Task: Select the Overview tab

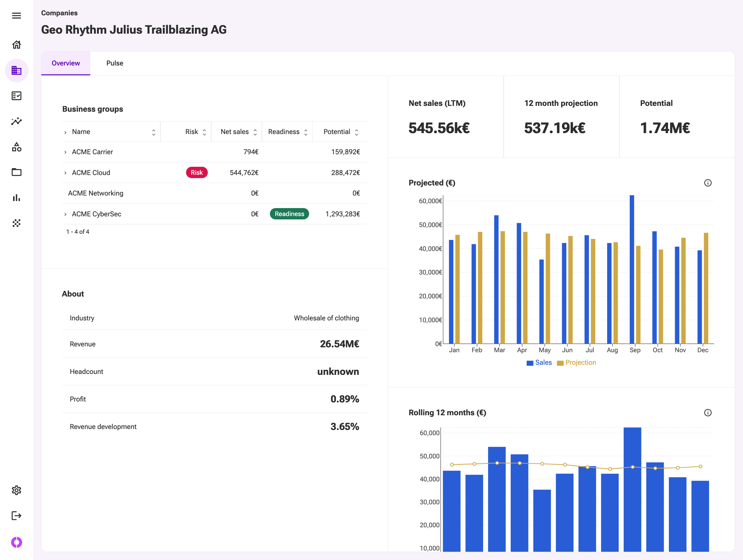Action: tap(65, 63)
